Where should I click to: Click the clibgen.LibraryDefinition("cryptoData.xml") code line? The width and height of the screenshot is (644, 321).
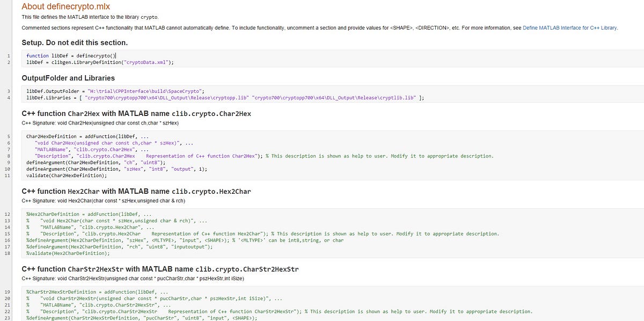tap(100, 62)
